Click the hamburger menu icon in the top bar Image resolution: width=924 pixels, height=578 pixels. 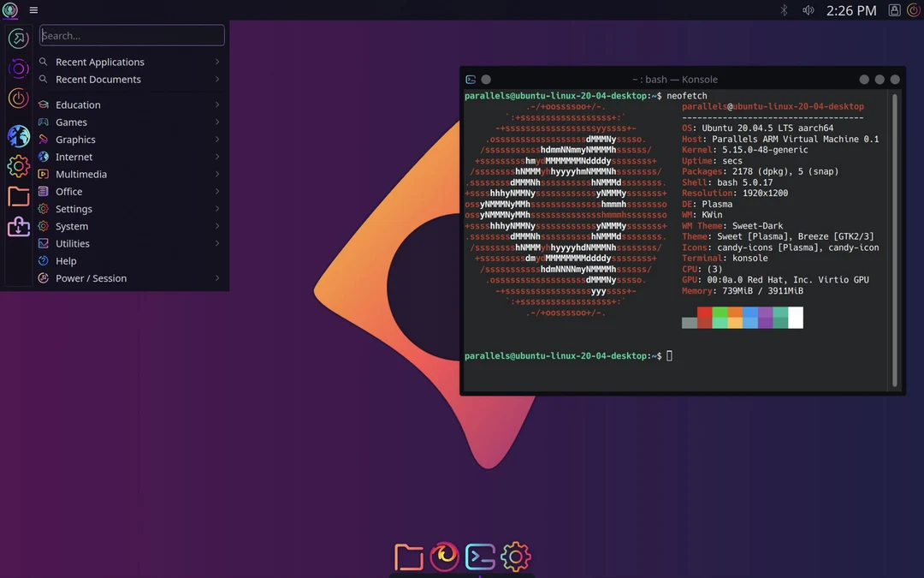[x=33, y=9]
